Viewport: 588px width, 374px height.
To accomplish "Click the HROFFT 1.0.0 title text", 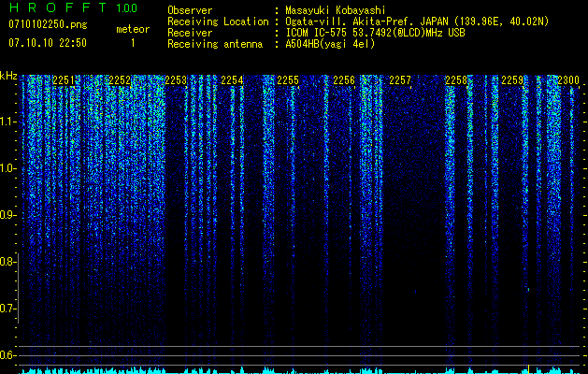I will coord(73,7).
